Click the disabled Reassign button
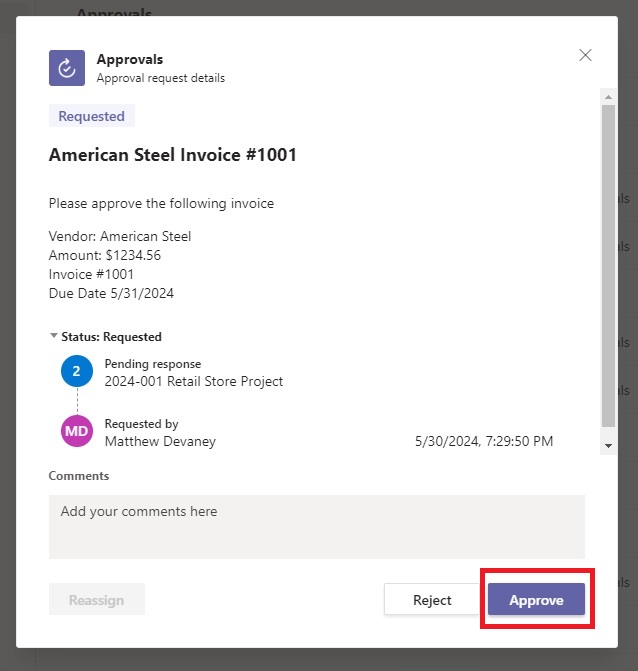The height and width of the screenshot is (671, 638). coord(97,600)
